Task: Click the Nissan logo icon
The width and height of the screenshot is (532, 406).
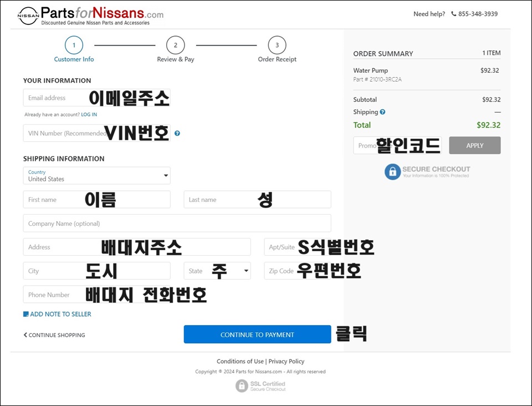Action: 28,16
